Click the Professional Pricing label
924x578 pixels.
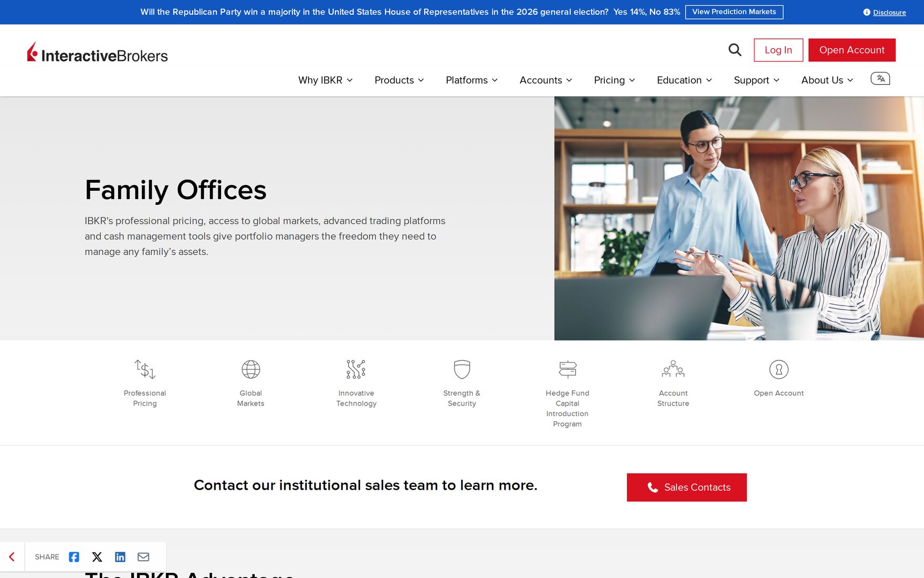[145, 398]
